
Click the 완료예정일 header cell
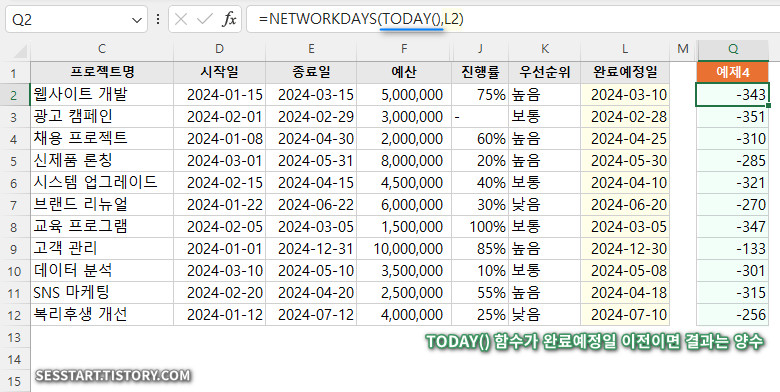(625, 73)
